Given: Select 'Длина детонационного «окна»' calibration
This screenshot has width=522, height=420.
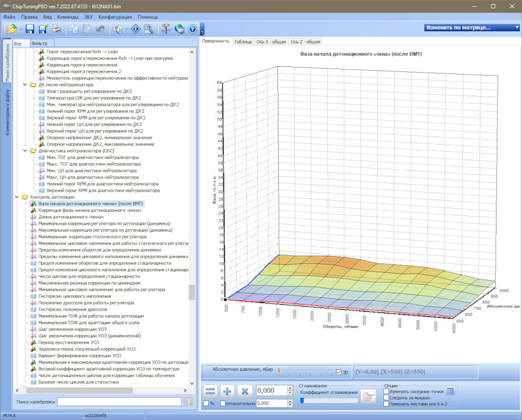Looking at the screenshot, I should pyautogui.click(x=71, y=217).
